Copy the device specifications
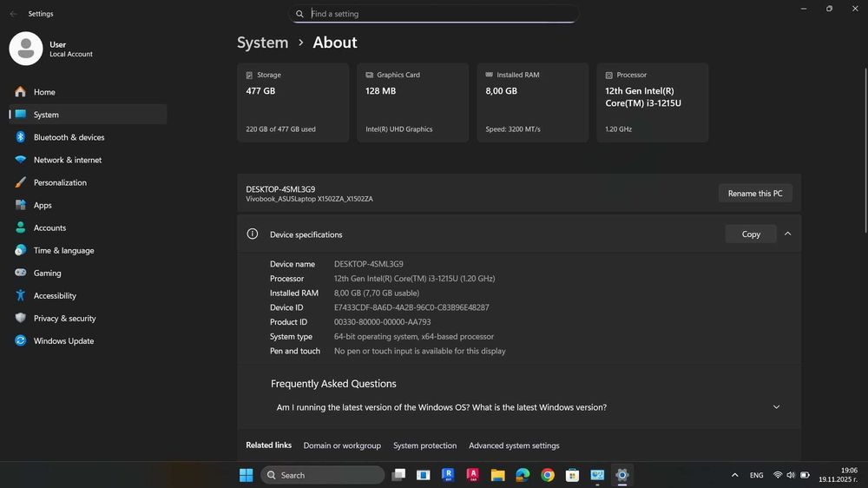 (x=751, y=234)
